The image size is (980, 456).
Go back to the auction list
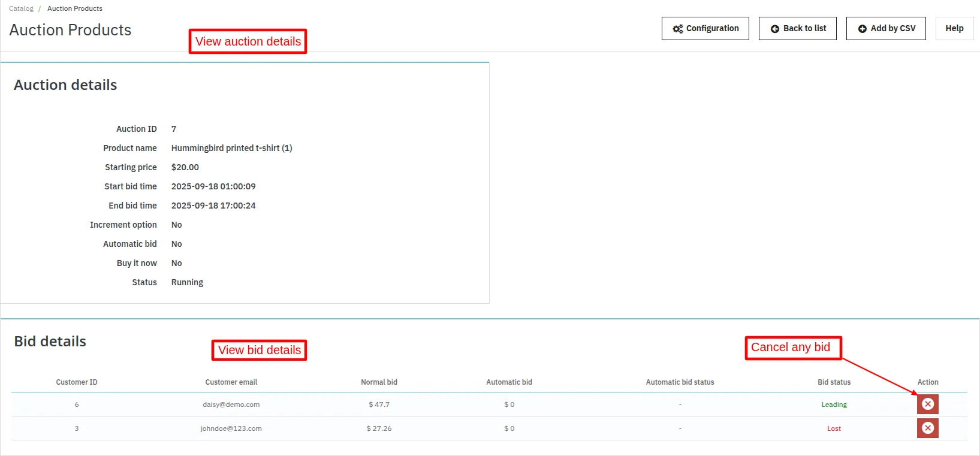click(x=798, y=28)
